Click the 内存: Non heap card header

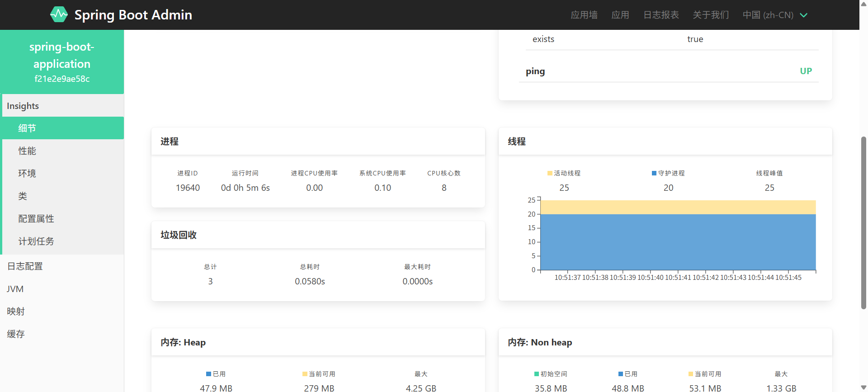665,342
